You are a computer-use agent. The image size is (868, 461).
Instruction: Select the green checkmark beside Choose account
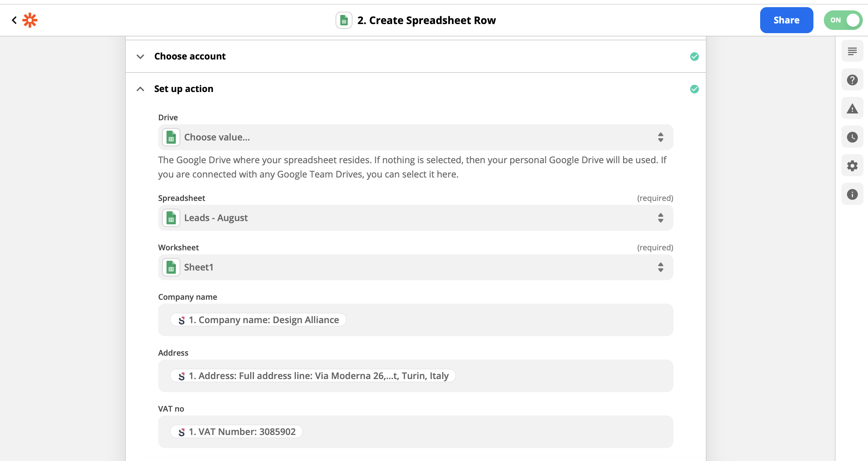point(694,56)
